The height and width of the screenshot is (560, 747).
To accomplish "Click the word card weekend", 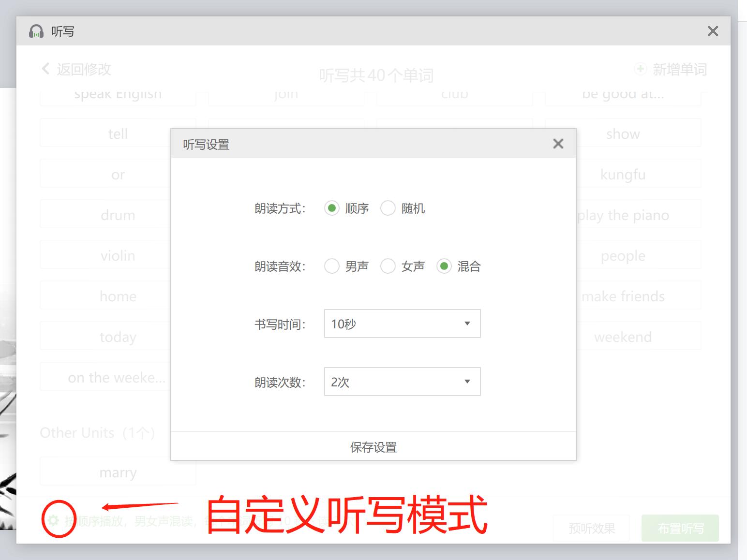I will point(623,337).
